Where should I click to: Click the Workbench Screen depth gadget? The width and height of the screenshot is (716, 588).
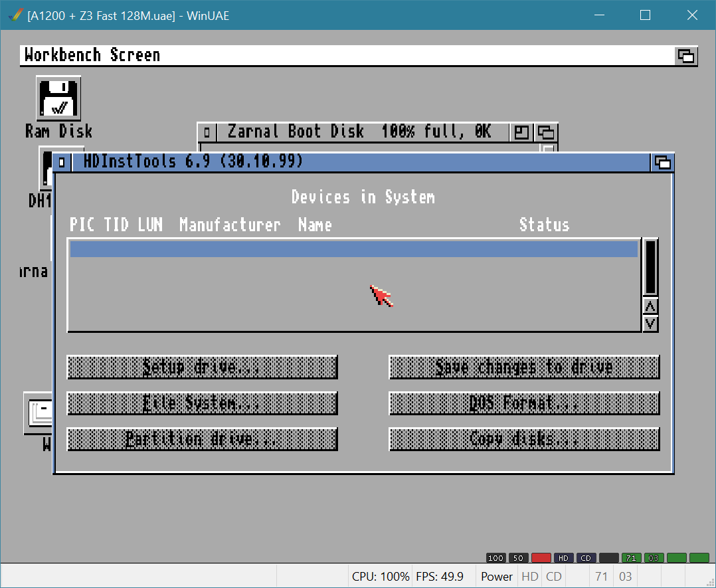click(x=686, y=56)
